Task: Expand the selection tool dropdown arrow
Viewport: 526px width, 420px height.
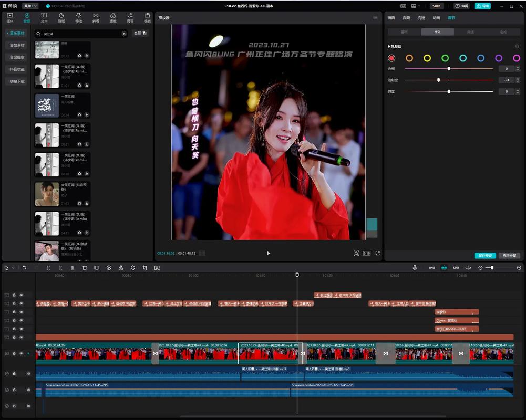Action: [13, 268]
